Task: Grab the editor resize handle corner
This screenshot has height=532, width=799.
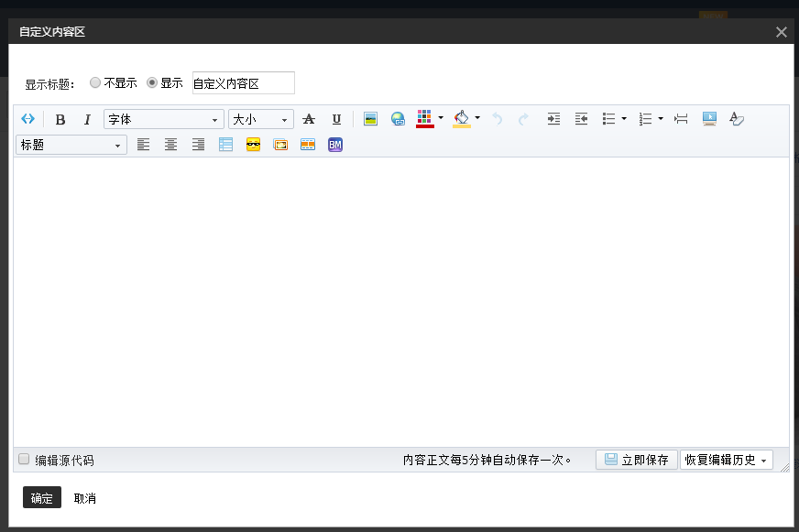Action: (x=784, y=467)
